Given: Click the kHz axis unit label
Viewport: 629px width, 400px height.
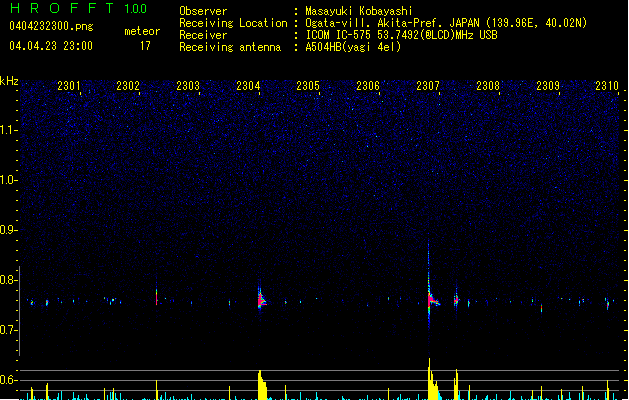Looking at the screenshot, I should pos(9,81).
